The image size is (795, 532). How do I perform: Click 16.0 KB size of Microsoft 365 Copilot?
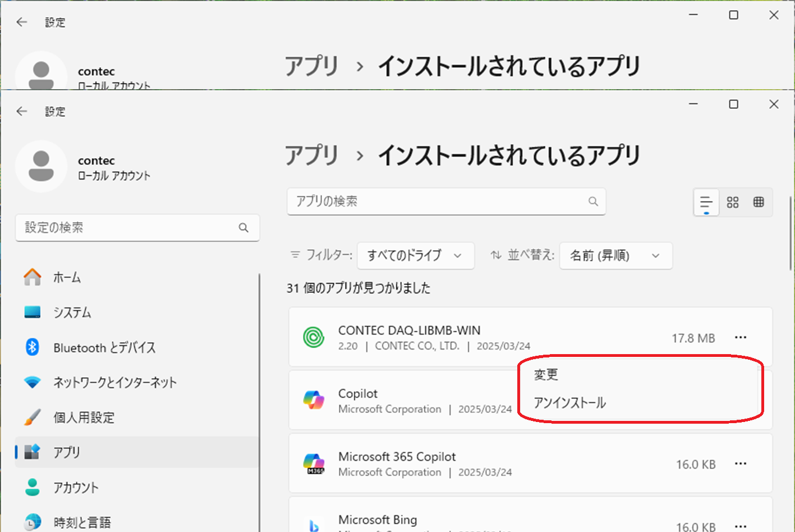[696, 465]
